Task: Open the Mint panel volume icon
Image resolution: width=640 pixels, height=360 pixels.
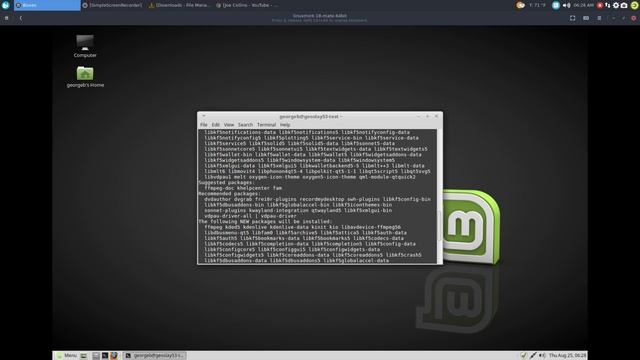Action: tap(542, 356)
